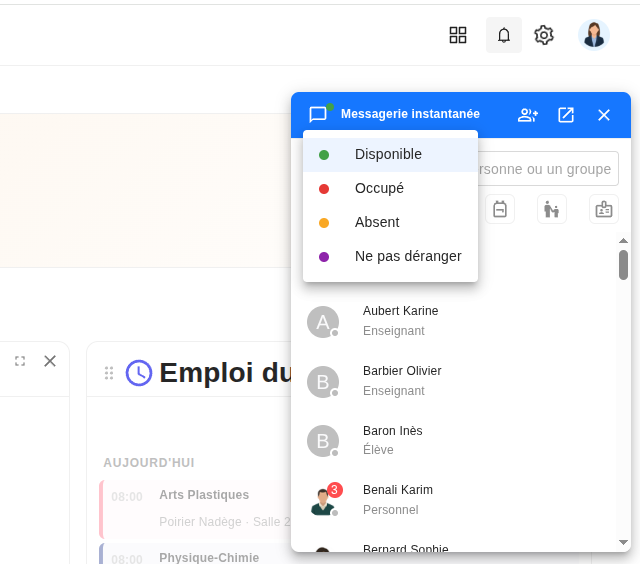
Task: Close the Messagerie instantanée panel
Action: point(604,115)
